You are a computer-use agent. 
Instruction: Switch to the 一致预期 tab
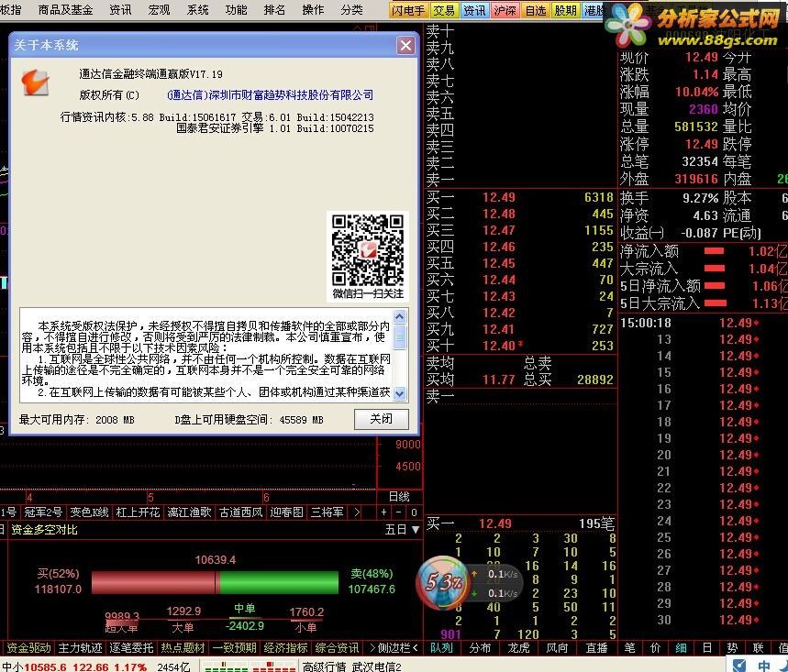point(234,648)
